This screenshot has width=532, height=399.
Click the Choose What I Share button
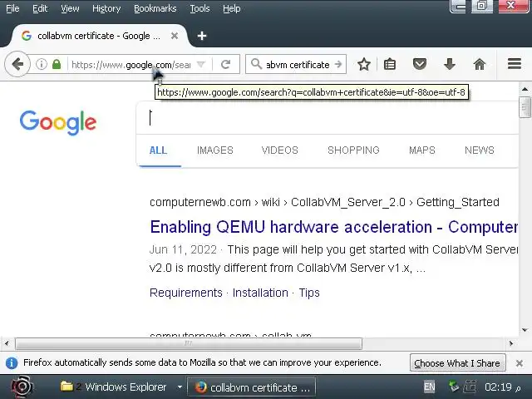pyautogui.click(x=457, y=363)
